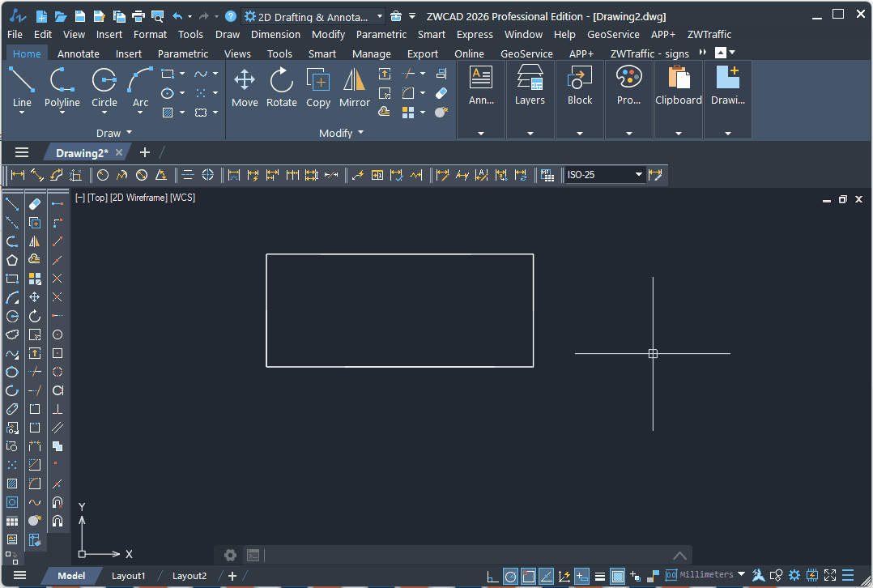Toggle Clean Screen in status bar

click(x=830, y=575)
